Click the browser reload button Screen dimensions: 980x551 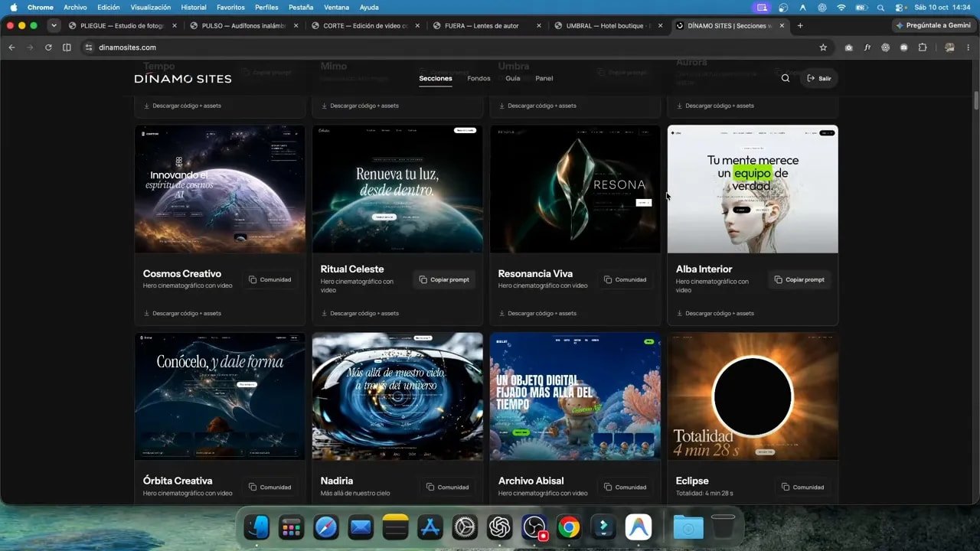[x=48, y=47]
